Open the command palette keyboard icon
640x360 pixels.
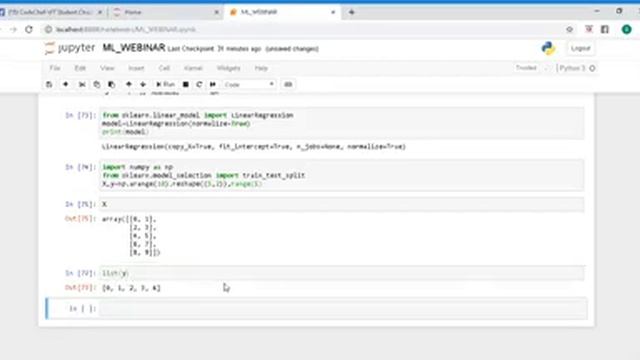288,84
